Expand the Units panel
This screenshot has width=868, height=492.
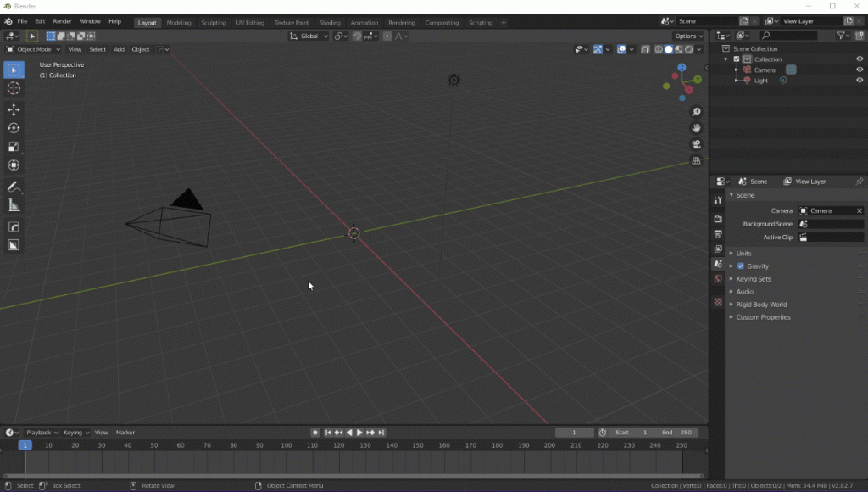point(743,254)
